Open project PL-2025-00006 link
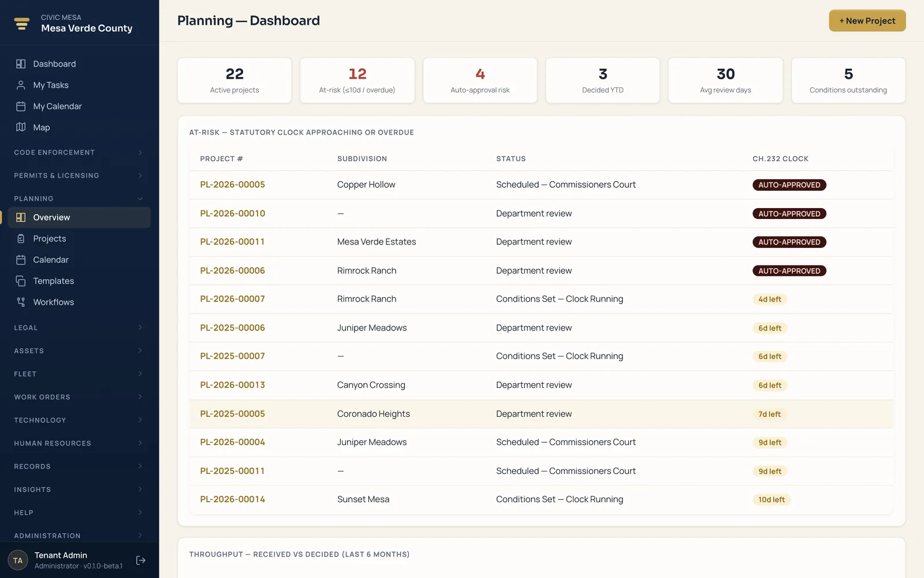Viewport: 924px width, 578px height. tap(232, 328)
